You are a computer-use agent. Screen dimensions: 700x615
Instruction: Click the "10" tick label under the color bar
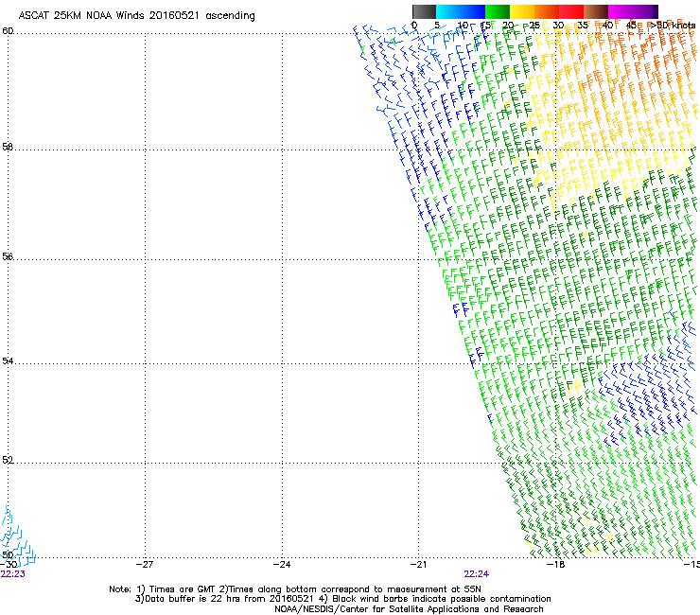click(x=463, y=25)
